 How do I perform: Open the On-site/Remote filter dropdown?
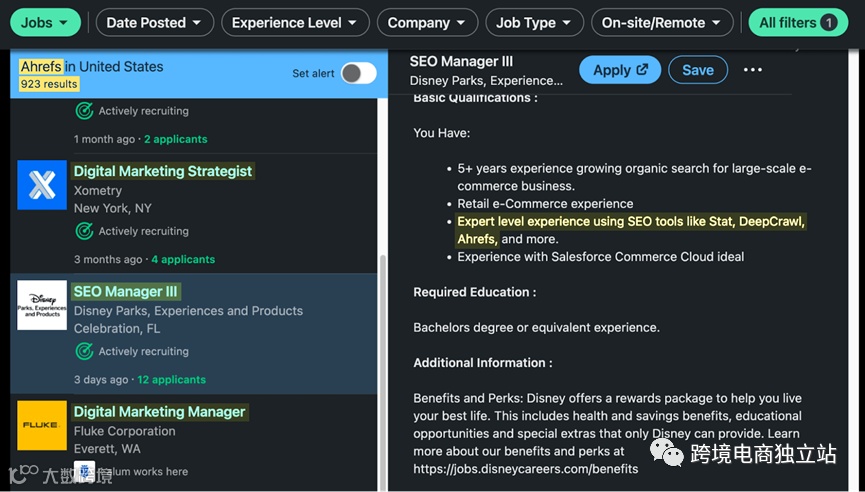click(664, 22)
